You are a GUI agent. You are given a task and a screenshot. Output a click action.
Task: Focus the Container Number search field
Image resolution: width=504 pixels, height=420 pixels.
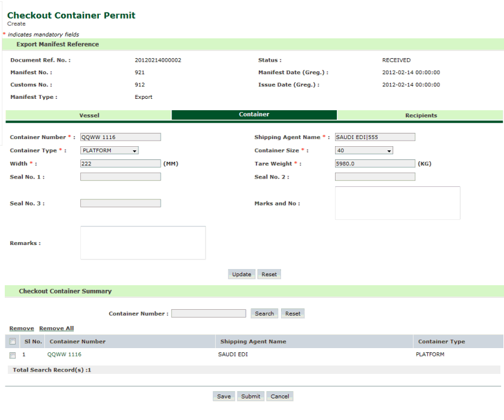click(208, 313)
